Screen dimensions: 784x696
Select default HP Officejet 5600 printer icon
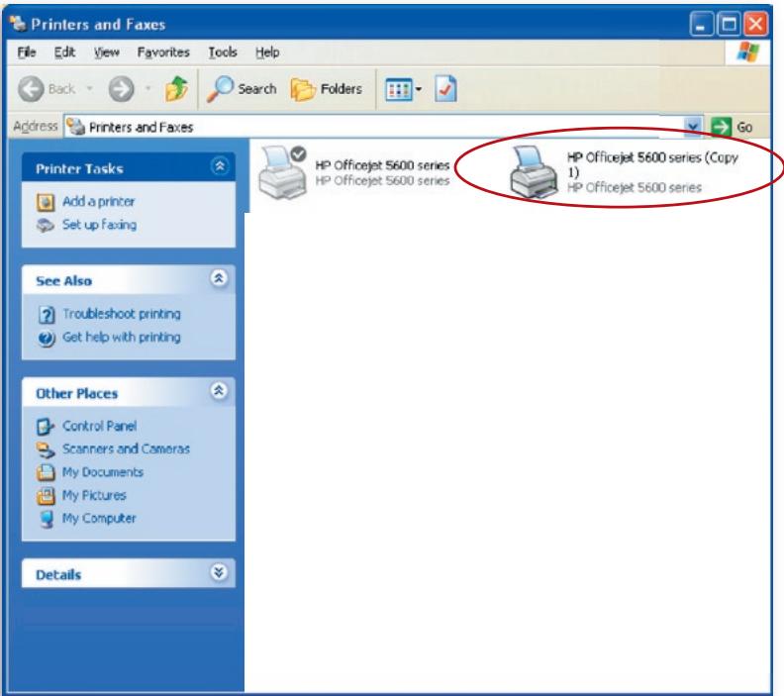(x=282, y=172)
